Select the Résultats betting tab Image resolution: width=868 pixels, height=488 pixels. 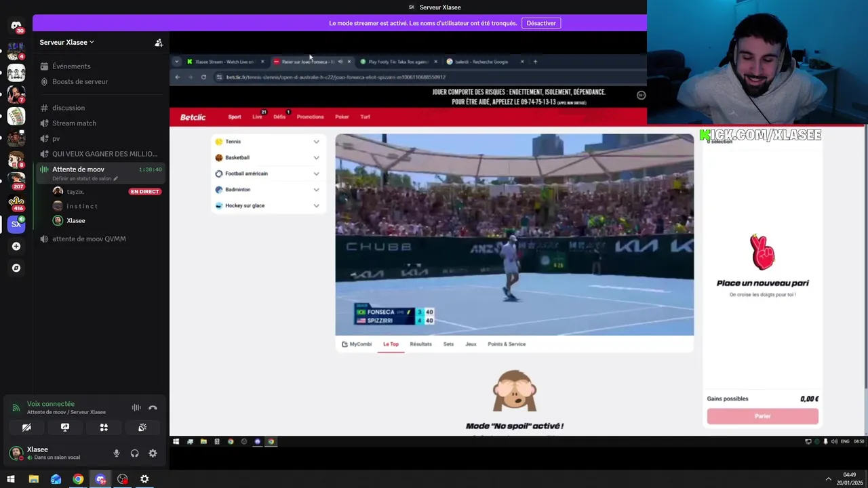click(420, 344)
